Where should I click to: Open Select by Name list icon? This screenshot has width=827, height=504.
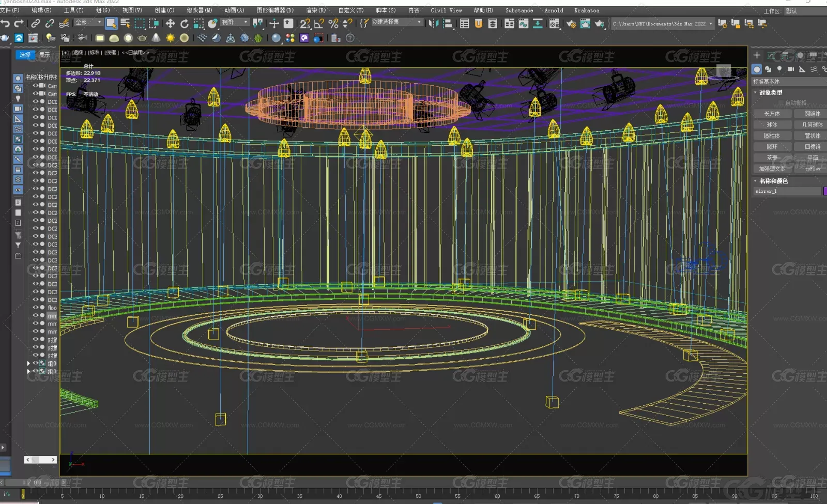125,23
